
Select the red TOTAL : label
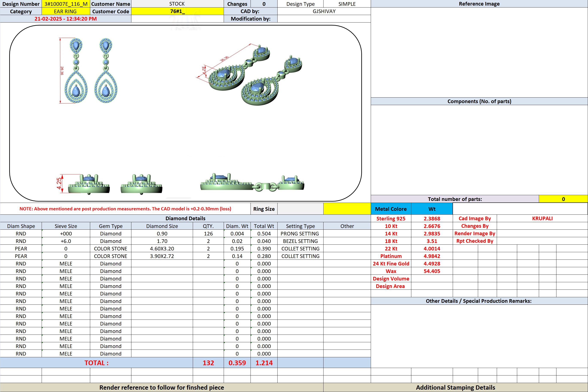(96, 363)
